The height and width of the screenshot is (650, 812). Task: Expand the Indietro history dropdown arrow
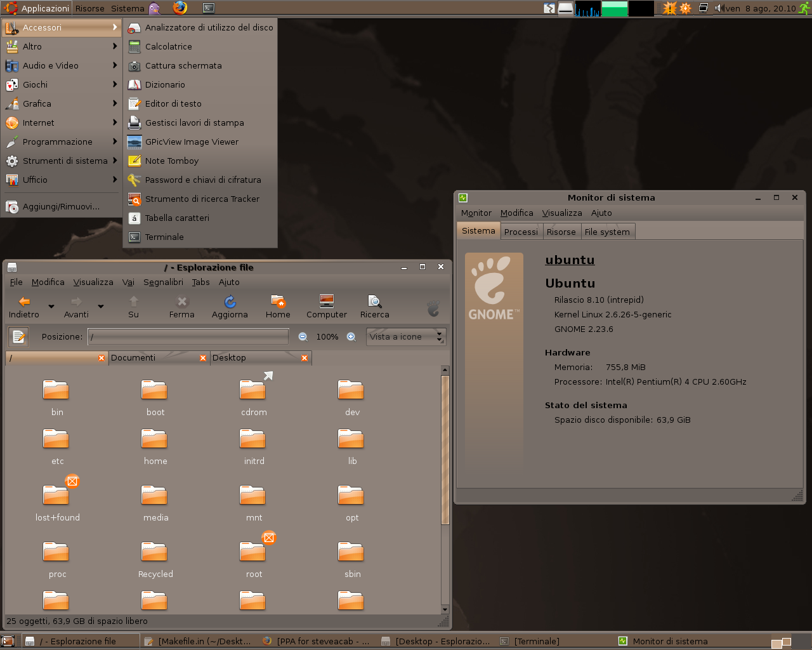(x=51, y=307)
